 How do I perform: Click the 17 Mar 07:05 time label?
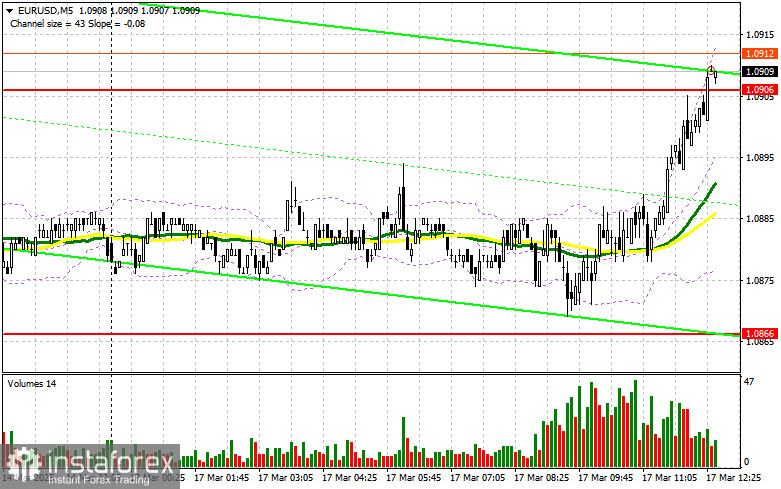coord(477,478)
